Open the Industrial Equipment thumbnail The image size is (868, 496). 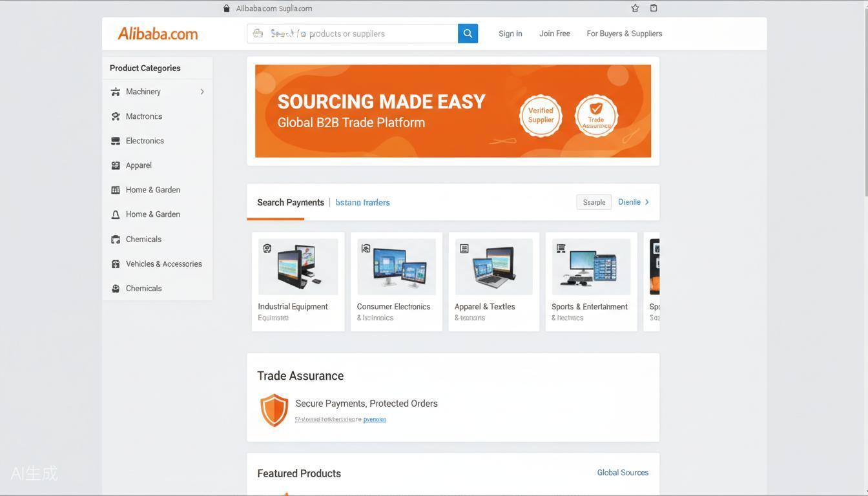(x=298, y=267)
